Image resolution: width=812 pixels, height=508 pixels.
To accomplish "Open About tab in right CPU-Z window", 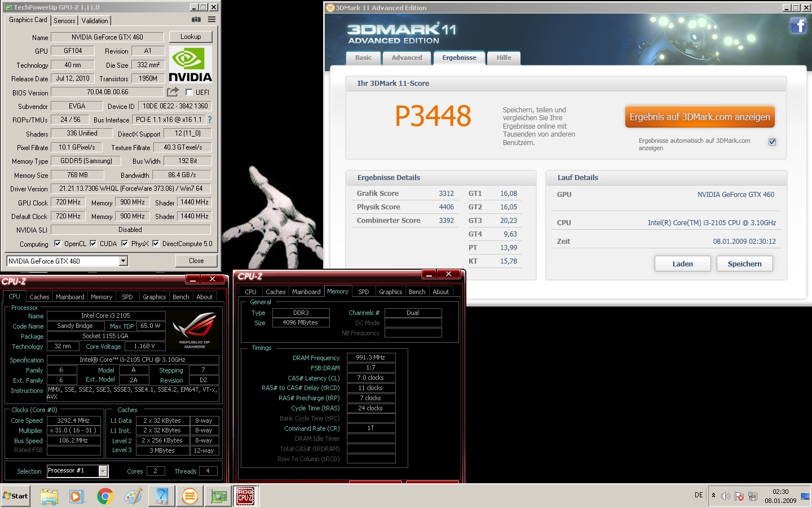I will (x=441, y=292).
